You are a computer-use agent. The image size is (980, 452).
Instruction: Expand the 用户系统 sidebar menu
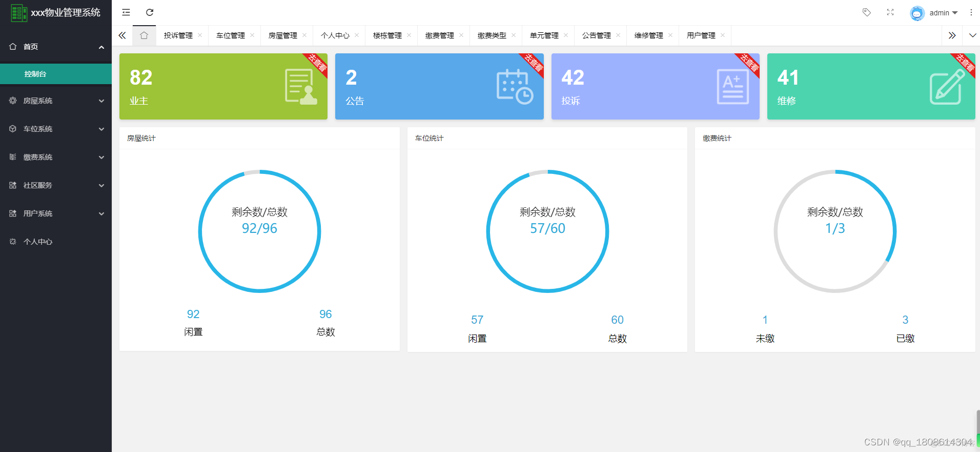56,213
